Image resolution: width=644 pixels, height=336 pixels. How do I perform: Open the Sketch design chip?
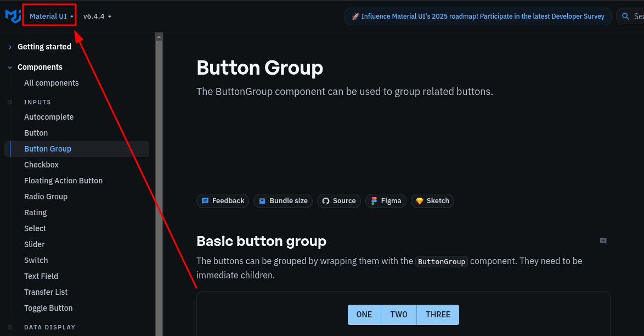432,201
